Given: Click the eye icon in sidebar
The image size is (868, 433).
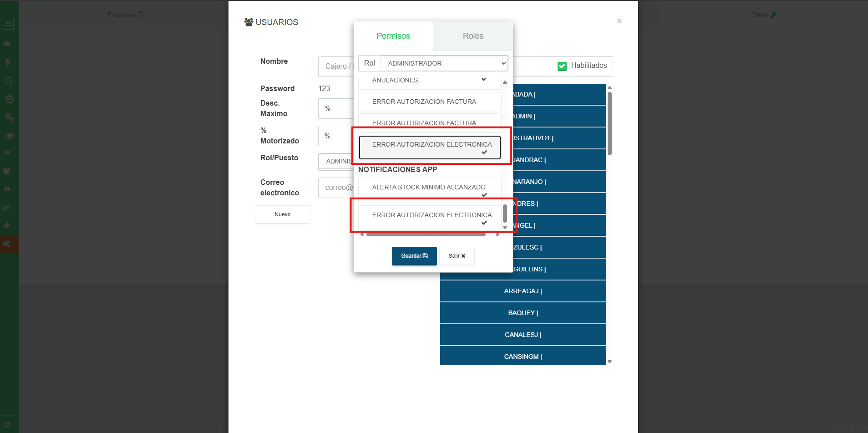Looking at the screenshot, I should click(x=10, y=136).
